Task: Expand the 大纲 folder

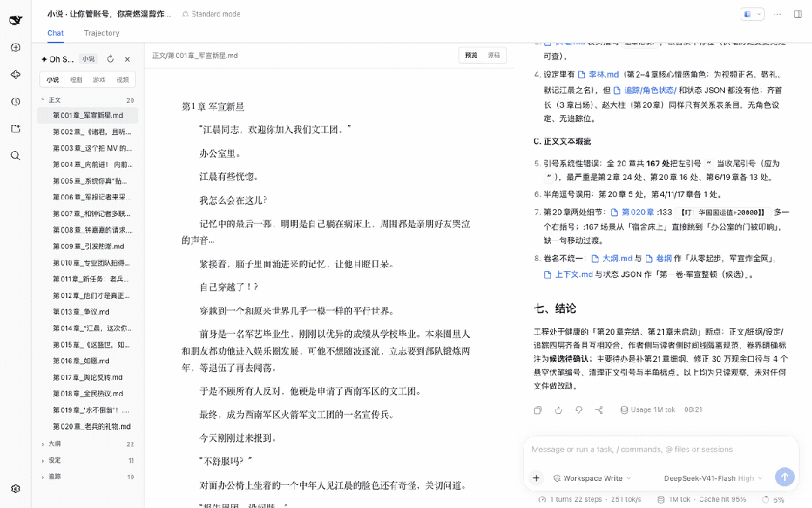Action: pos(87,444)
